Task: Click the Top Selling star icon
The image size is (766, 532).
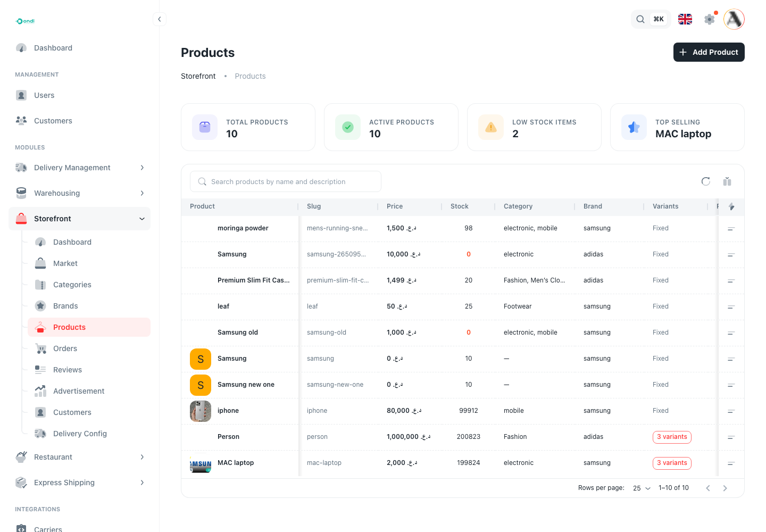Action: point(634,127)
